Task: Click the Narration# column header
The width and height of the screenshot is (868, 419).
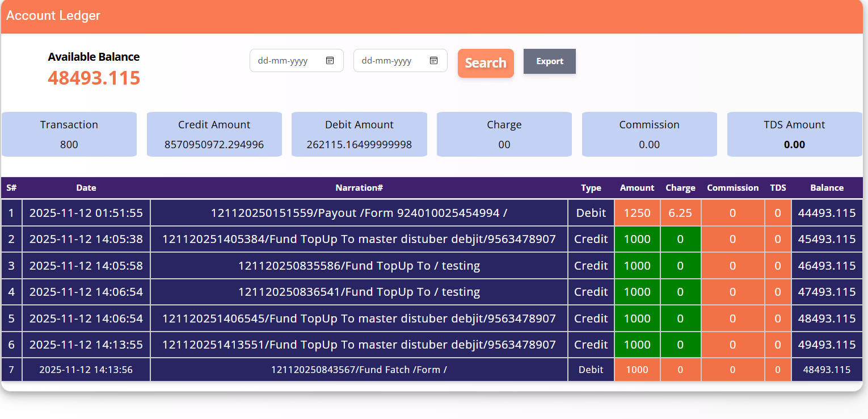Action: point(359,188)
